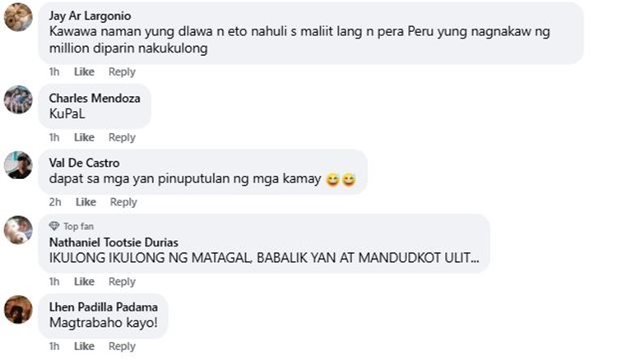This screenshot has height=364, width=617.
Task: Open the Lhen Padilla Padama name link
Action: click(104, 307)
